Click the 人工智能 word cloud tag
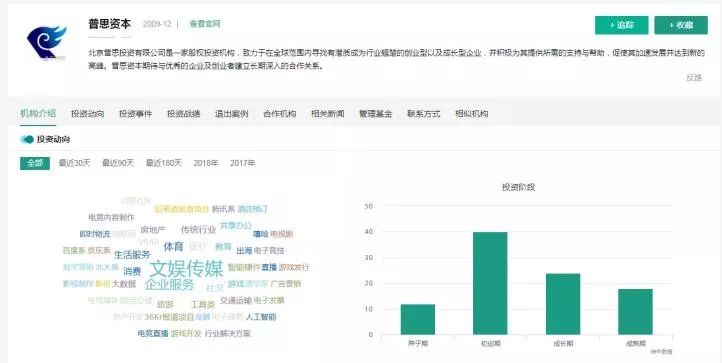722x363 pixels. 261,317
